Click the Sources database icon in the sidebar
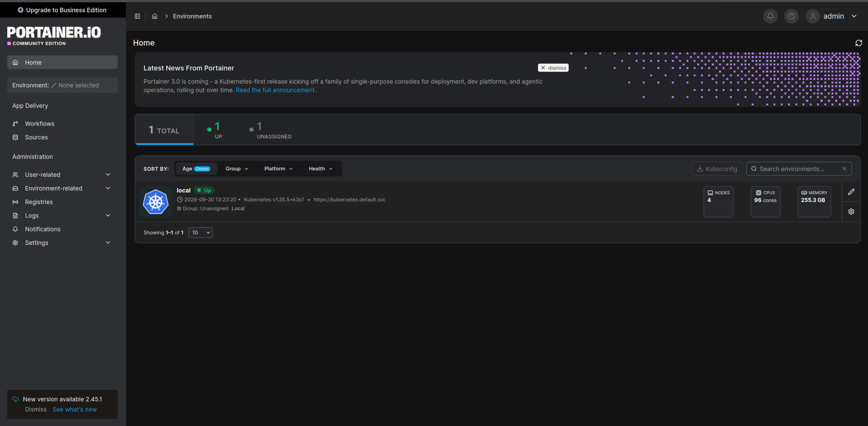The height and width of the screenshot is (426, 868). pos(15,137)
